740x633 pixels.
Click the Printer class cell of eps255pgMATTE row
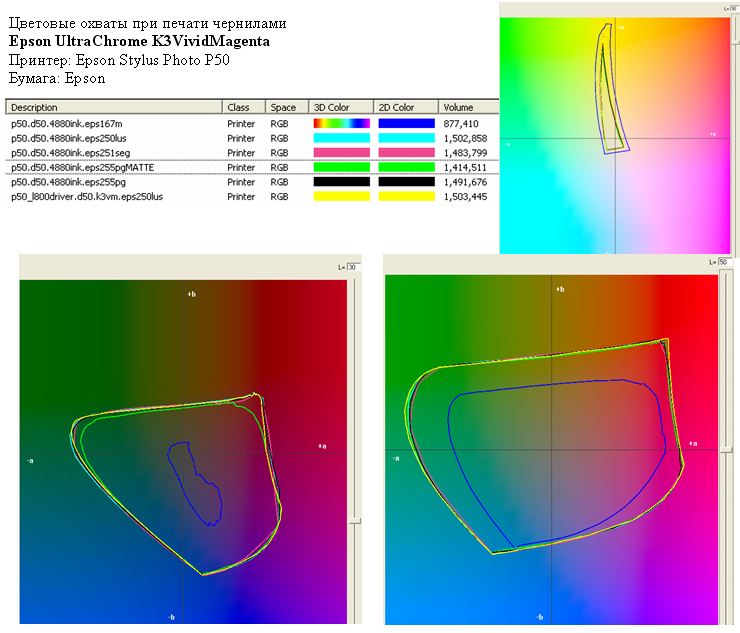(241, 168)
